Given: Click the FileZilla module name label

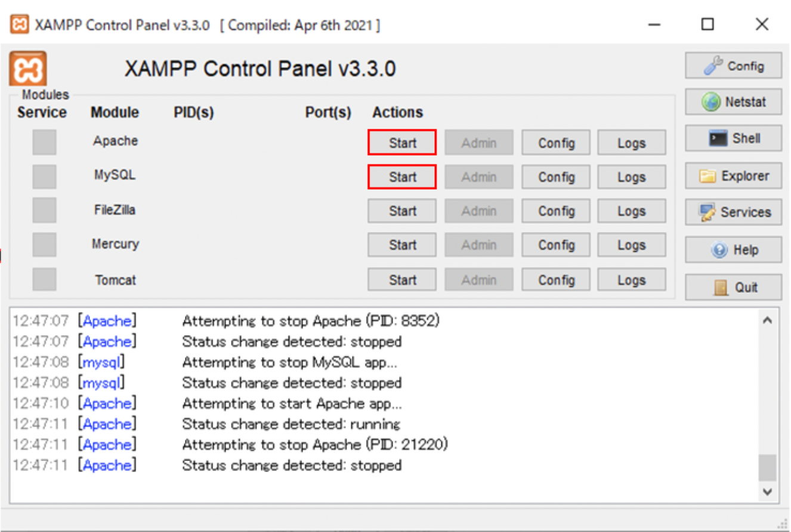Looking at the screenshot, I should pos(115,209).
